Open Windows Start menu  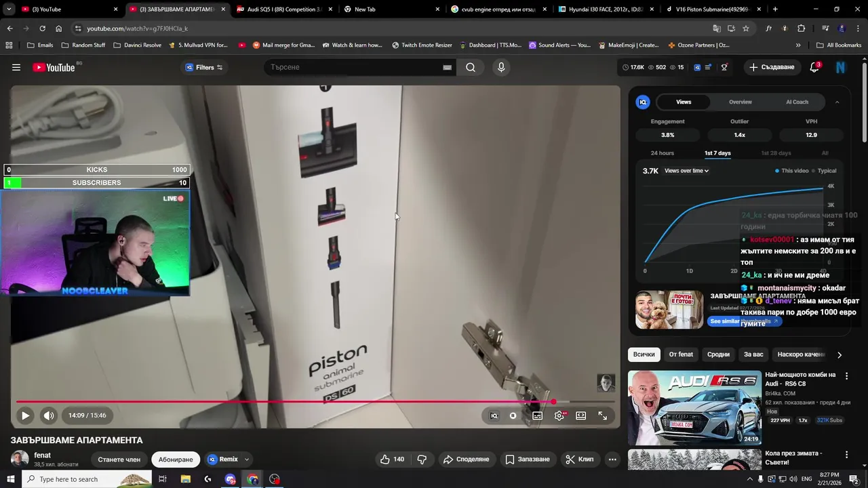11,479
